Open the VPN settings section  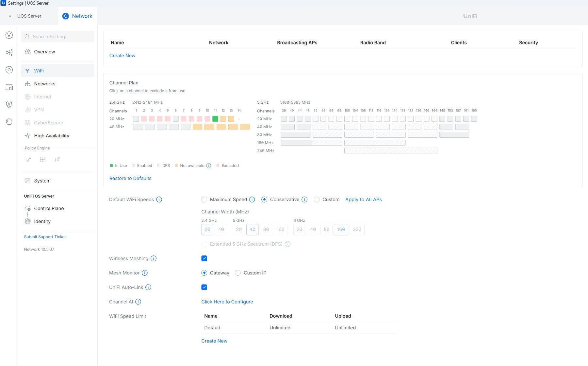click(58, 110)
